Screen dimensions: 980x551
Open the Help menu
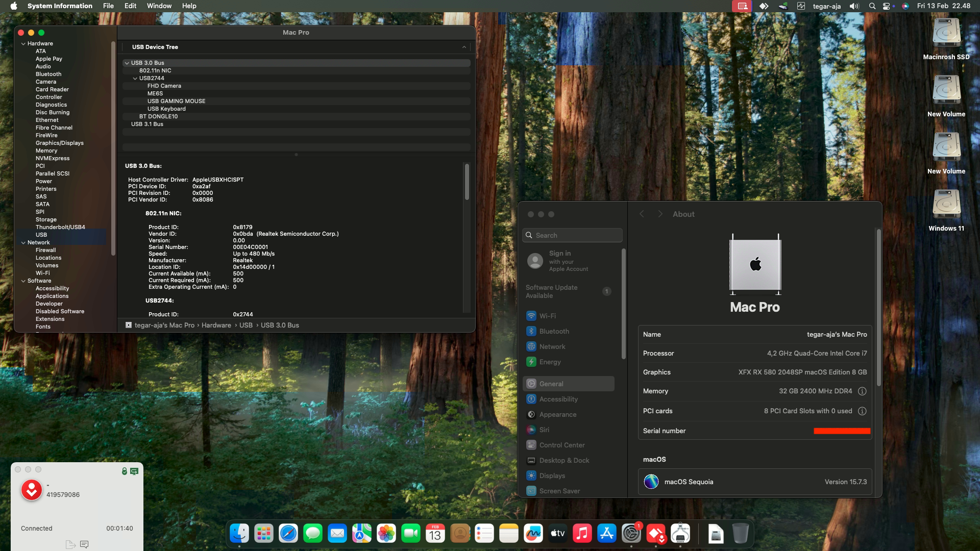(189, 6)
